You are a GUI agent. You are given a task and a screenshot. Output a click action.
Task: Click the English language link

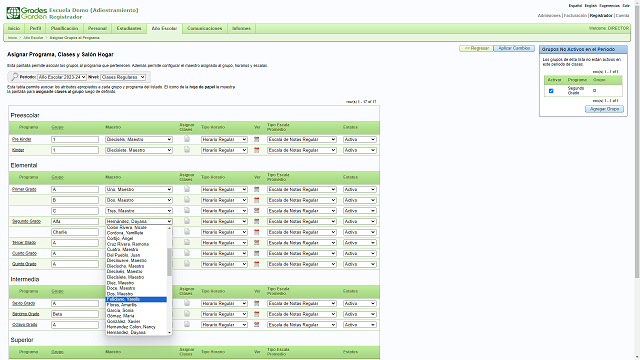coord(591,6)
